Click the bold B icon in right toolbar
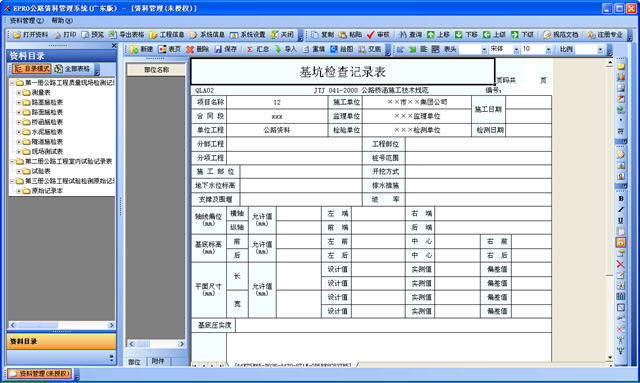 click(621, 198)
